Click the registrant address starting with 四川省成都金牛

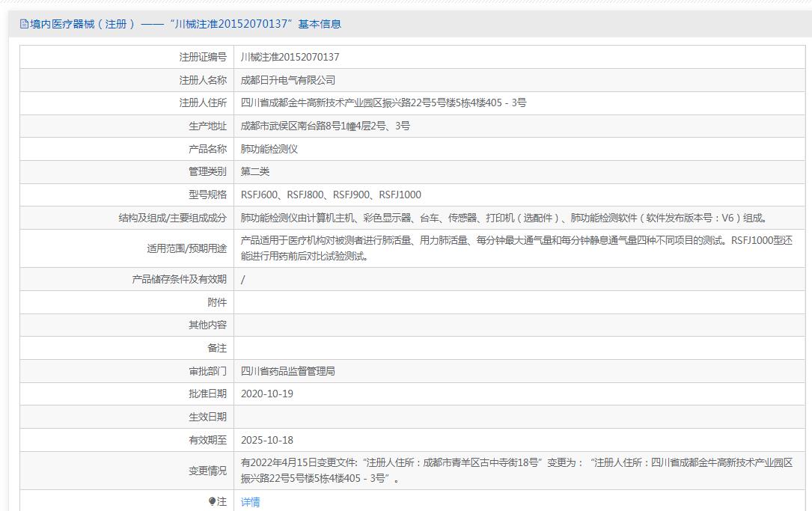click(383, 102)
